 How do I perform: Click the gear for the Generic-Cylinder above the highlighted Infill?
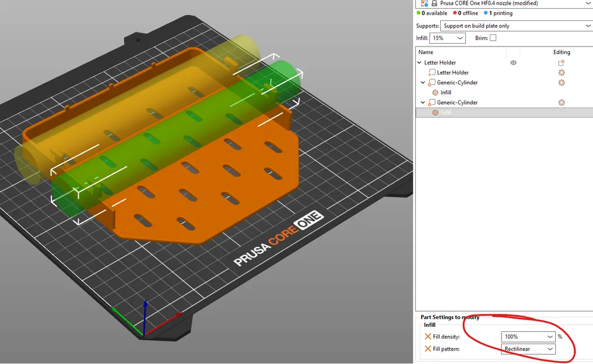[562, 103]
